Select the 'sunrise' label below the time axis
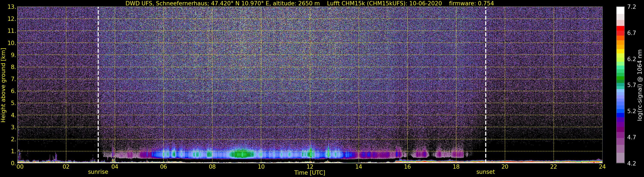This screenshot has height=177, width=644. [98, 172]
